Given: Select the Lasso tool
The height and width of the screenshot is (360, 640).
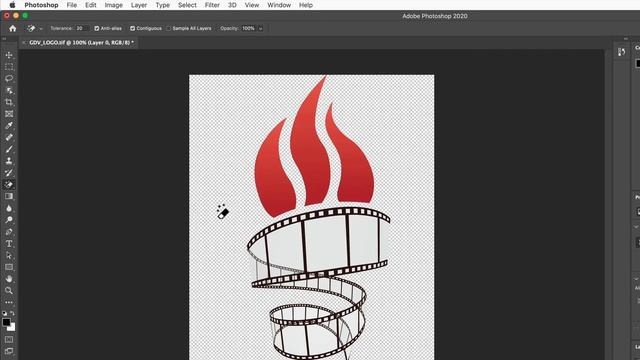Looking at the screenshot, I should tap(9, 78).
